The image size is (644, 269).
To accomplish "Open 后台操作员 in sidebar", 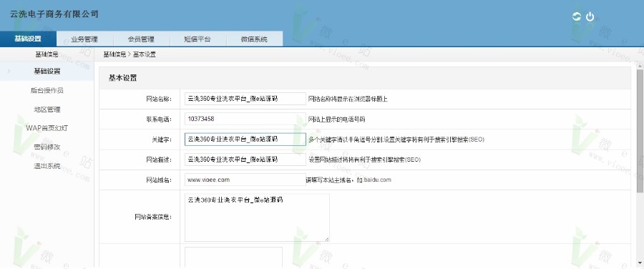I will point(47,90).
